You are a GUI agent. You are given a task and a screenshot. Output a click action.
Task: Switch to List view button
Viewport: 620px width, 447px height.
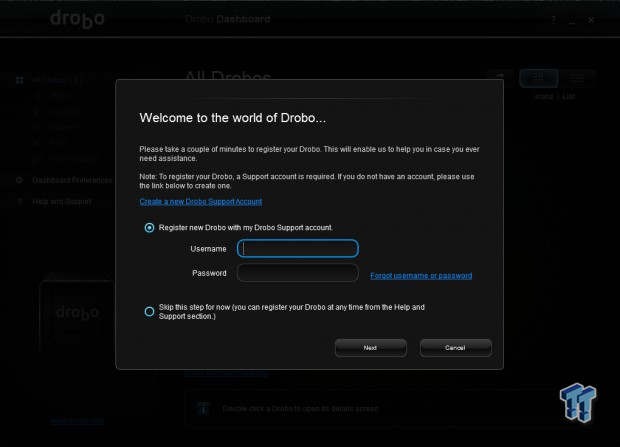577,78
